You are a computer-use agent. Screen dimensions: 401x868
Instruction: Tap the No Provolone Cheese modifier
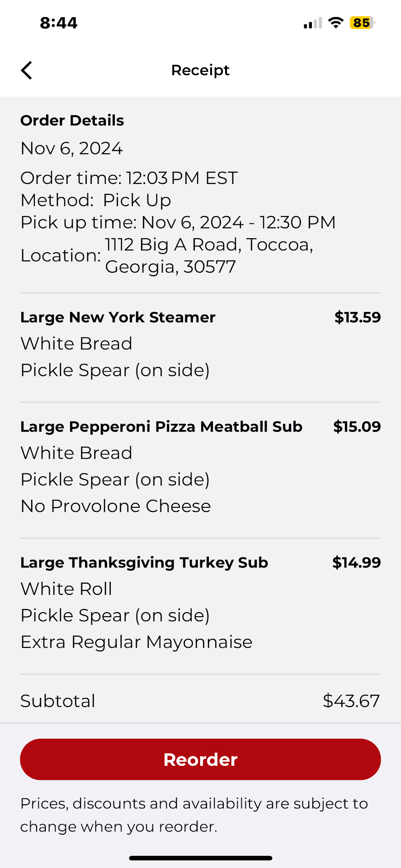(116, 506)
